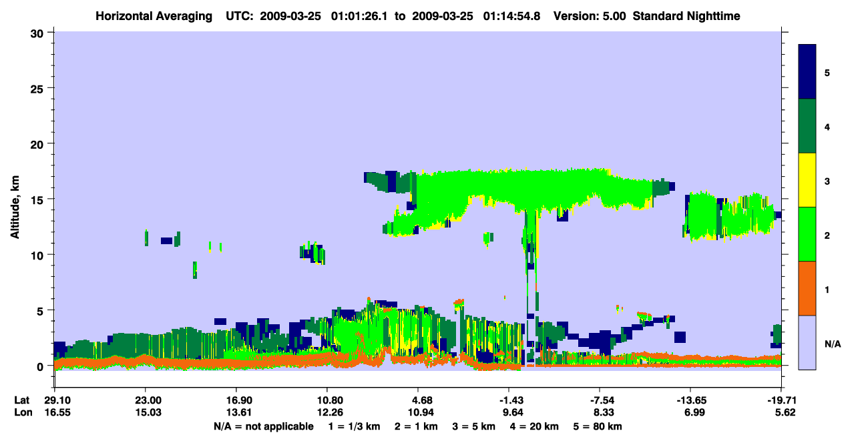Click the 'Altitude, km' y-axis label
This screenshot has width=868, height=445.
[x=15, y=201]
